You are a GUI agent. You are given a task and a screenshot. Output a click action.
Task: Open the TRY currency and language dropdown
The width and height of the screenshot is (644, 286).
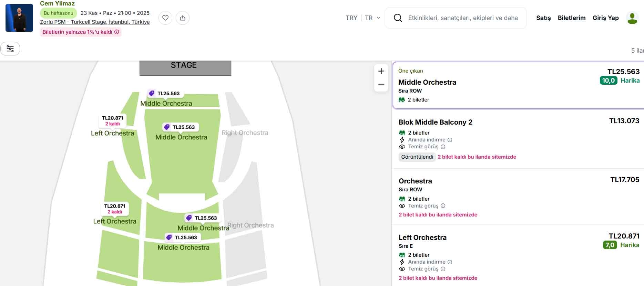coord(351,18)
